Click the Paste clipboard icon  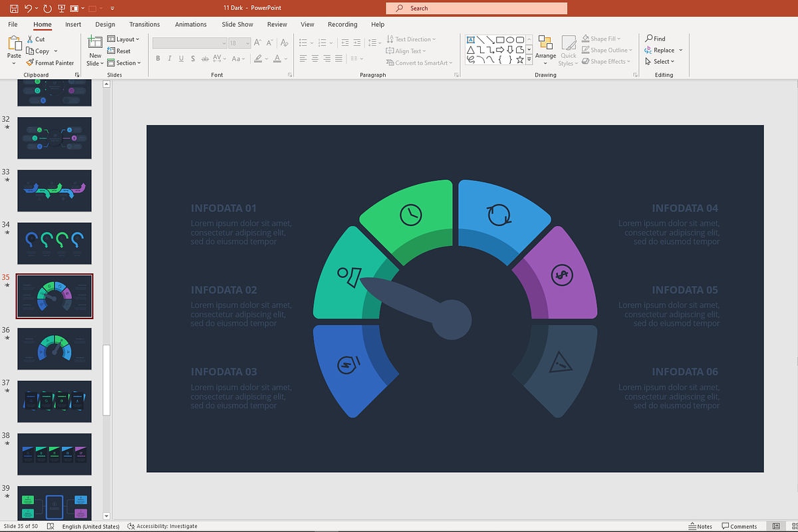tap(15, 43)
